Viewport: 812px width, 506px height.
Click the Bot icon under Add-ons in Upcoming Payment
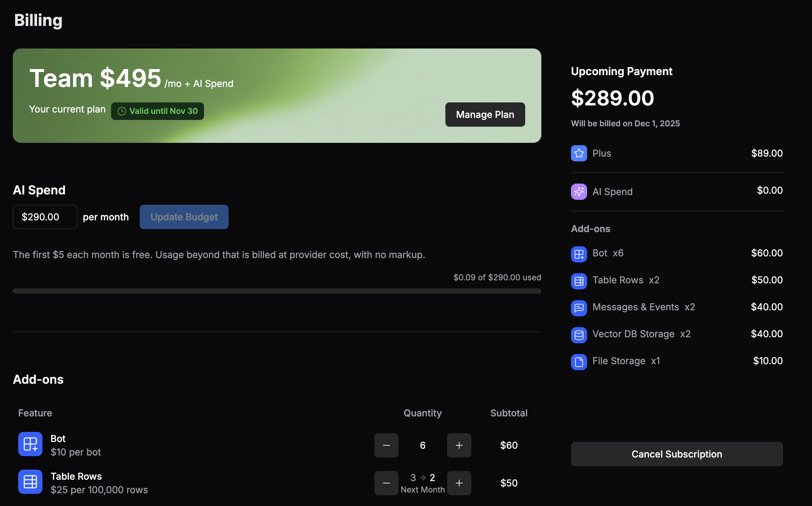[579, 254]
